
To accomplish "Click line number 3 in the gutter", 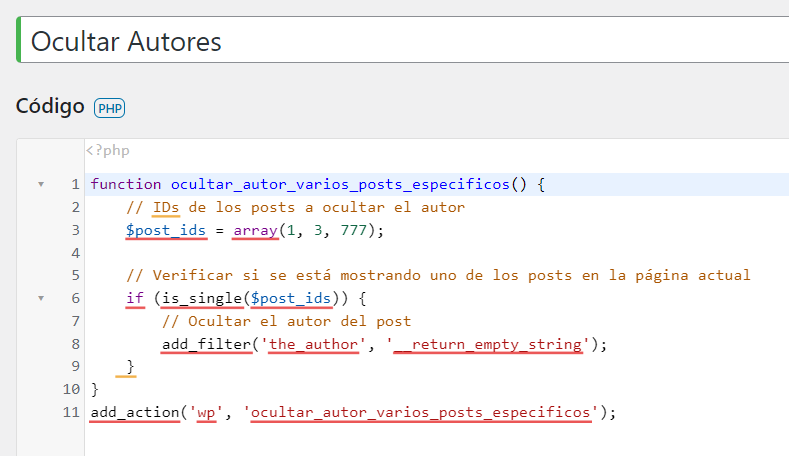I will (x=75, y=230).
